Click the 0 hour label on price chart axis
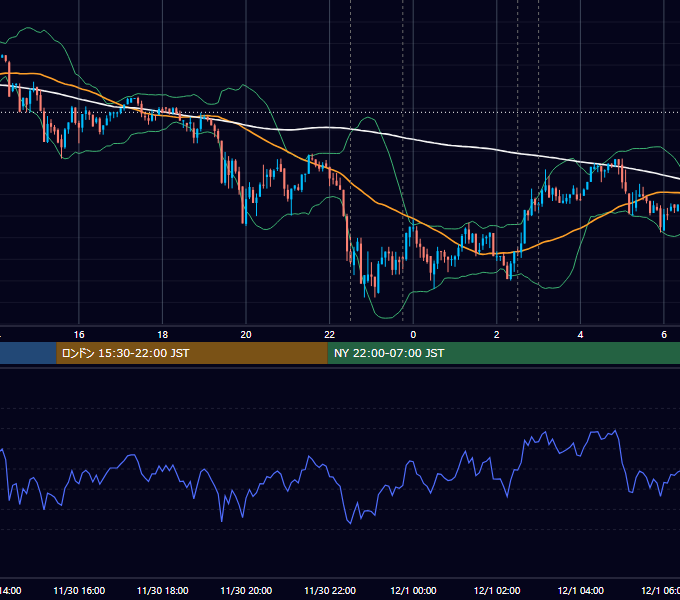680x600 pixels. 413,335
